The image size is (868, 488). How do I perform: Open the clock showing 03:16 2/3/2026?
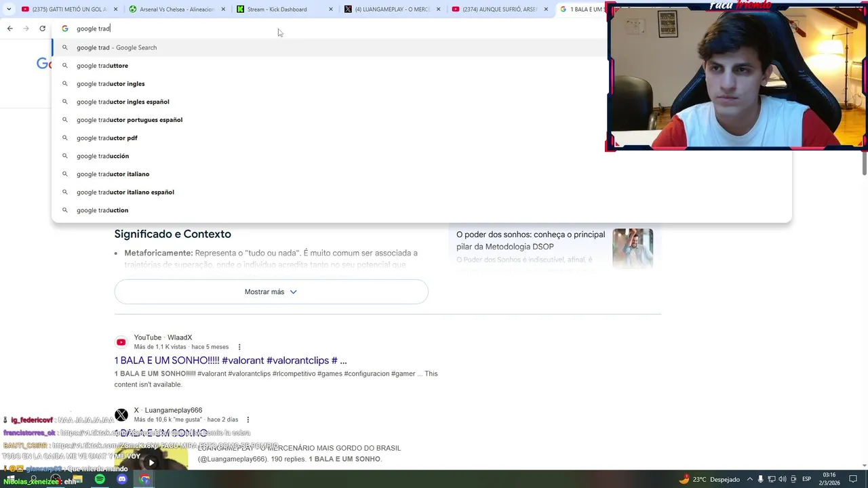click(829, 479)
